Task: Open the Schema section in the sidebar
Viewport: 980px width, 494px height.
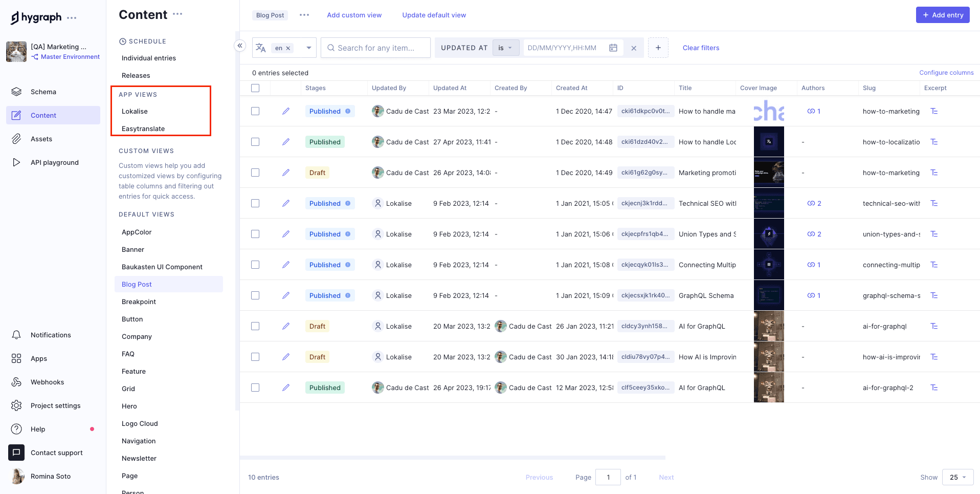Action: tap(43, 92)
